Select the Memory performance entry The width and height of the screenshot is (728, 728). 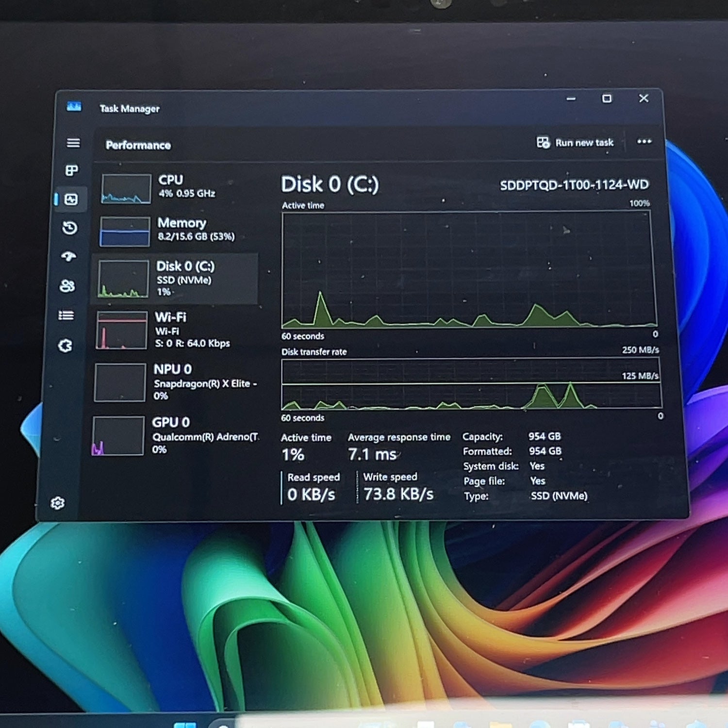tap(176, 231)
